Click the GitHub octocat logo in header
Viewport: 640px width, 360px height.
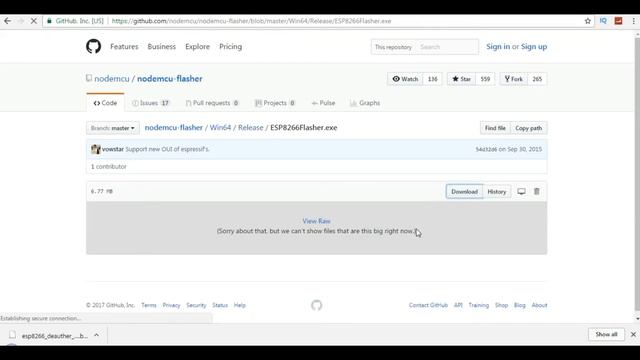(x=93, y=47)
